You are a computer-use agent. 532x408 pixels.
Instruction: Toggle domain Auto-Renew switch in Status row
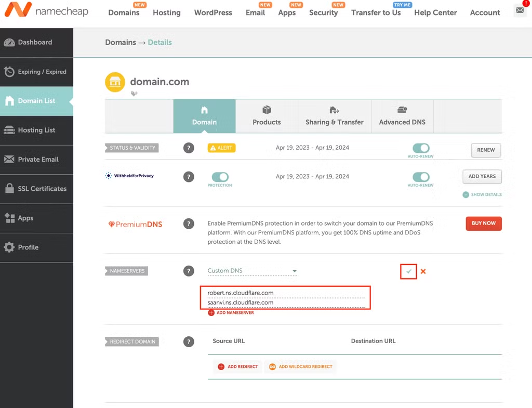pyautogui.click(x=421, y=148)
